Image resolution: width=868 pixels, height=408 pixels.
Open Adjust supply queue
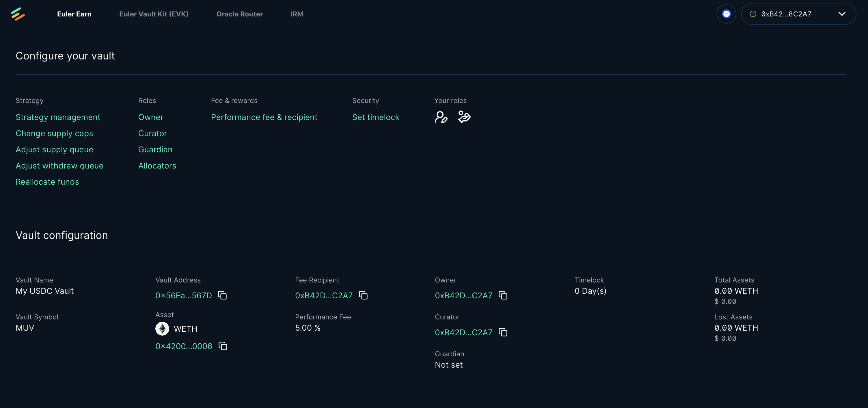pyautogui.click(x=55, y=149)
